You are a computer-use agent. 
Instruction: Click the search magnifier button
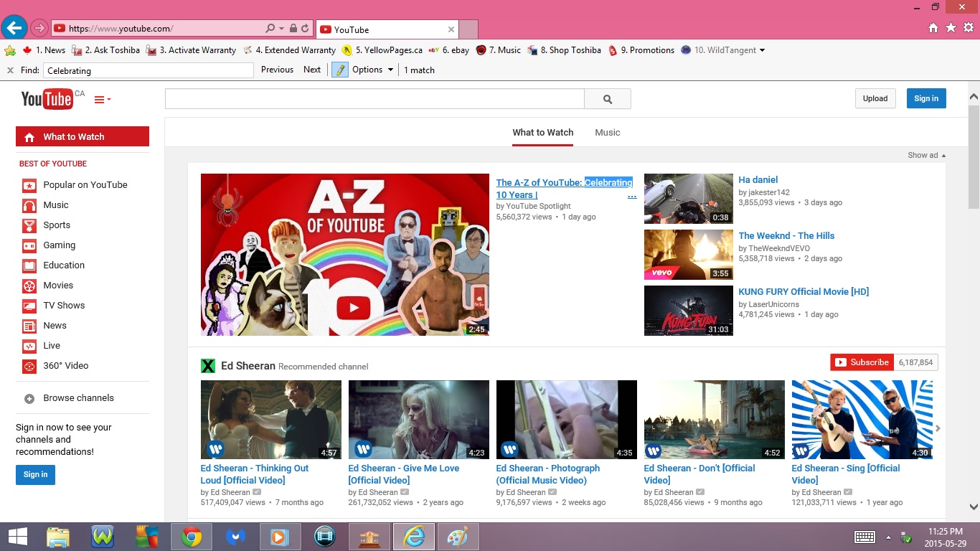click(608, 99)
